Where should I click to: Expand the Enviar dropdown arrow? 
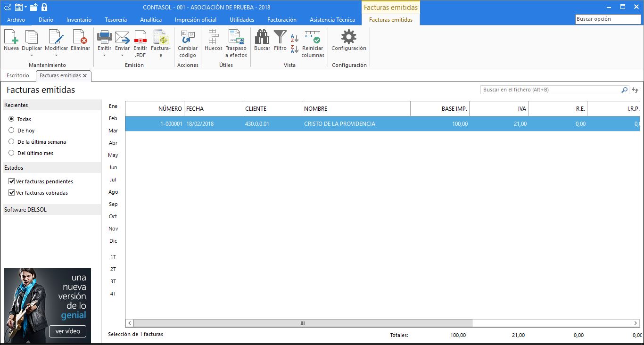tap(122, 56)
